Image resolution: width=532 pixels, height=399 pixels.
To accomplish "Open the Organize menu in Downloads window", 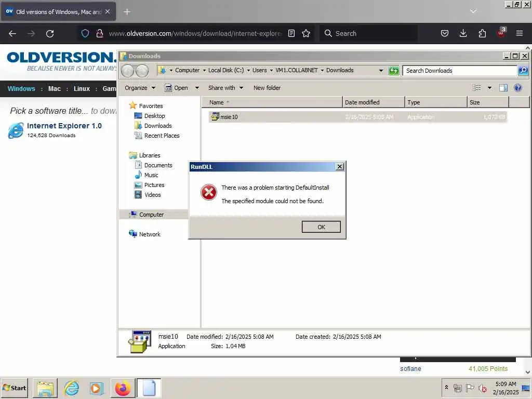I will [x=140, y=88].
